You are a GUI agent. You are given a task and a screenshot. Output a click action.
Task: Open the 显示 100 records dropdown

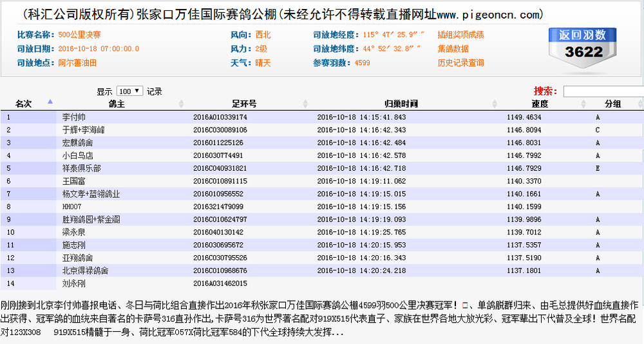[129, 91]
